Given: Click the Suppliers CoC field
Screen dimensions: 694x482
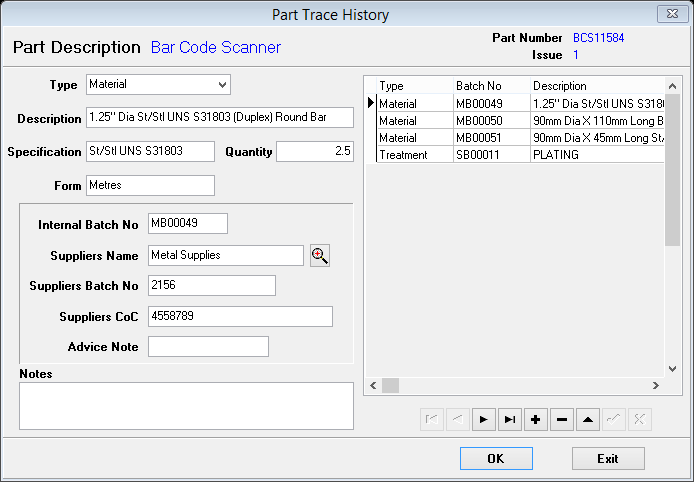Looking at the screenshot, I should (240, 316).
